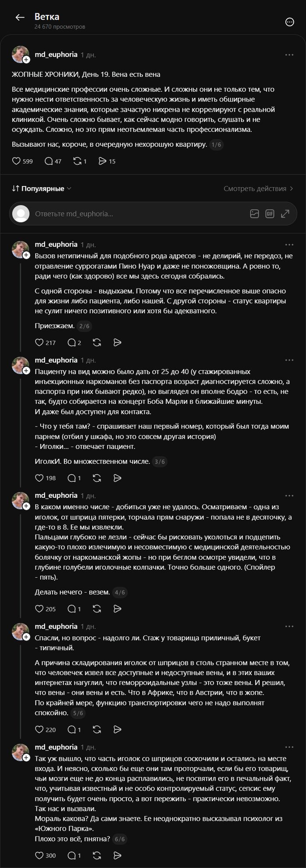Open the main post's 47 comments
The image size is (306, 868).
tap(53, 161)
